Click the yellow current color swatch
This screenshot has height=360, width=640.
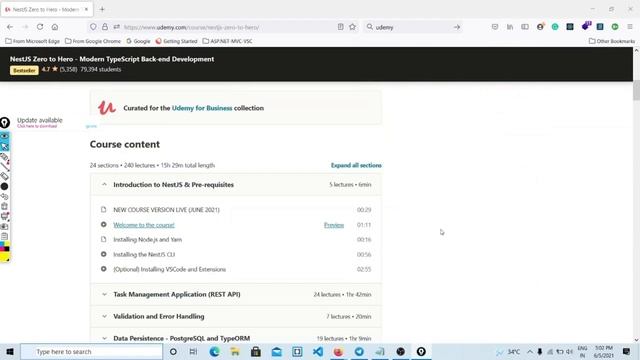click(4, 257)
